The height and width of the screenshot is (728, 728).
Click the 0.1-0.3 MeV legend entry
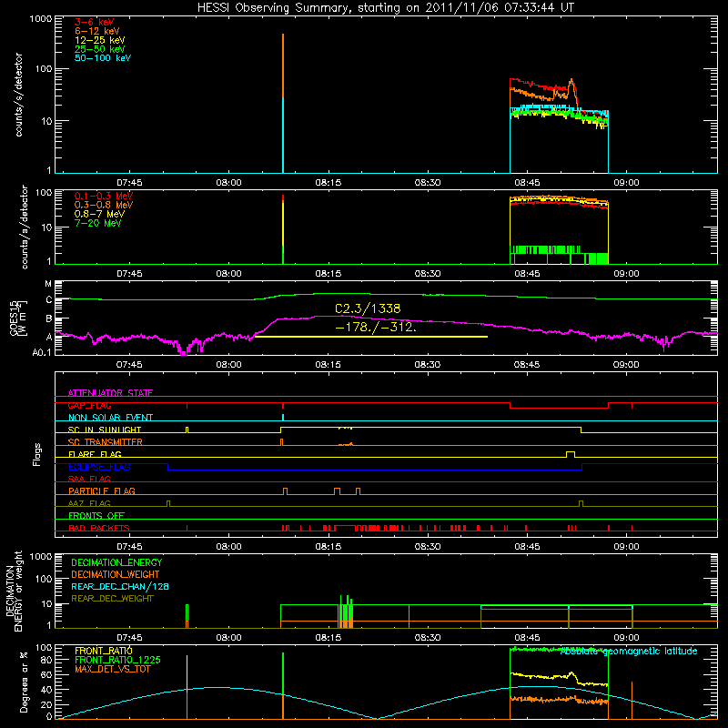click(x=104, y=196)
